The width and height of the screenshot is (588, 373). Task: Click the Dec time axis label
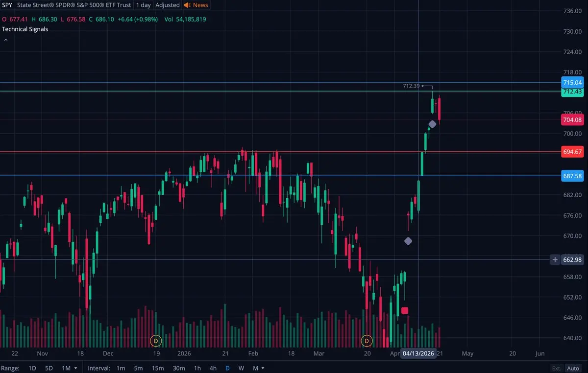[x=108, y=353]
